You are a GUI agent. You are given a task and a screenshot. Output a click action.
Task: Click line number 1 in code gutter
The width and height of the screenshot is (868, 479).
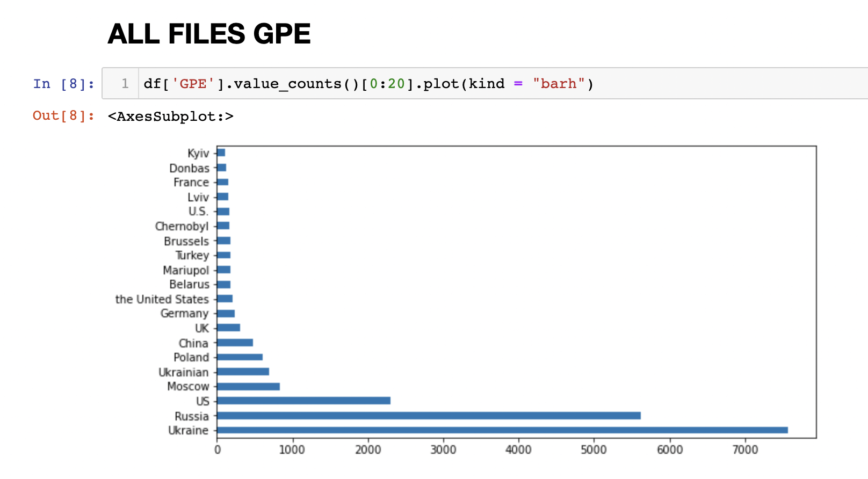coord(125,84)
